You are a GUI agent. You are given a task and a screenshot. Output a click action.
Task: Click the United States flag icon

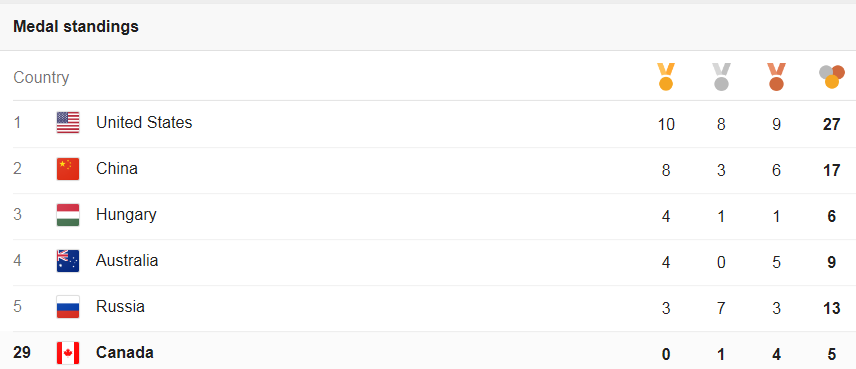(x=68, y=123)
